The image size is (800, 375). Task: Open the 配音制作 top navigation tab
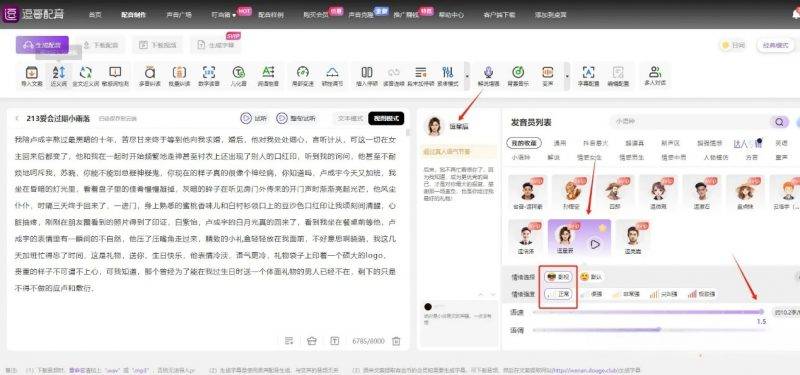[133, 15]
